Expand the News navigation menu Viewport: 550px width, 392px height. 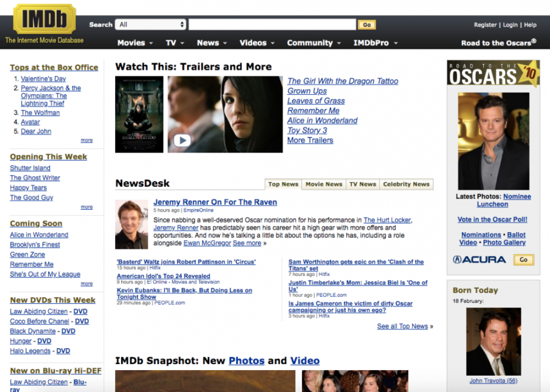[x=212, y=43]
